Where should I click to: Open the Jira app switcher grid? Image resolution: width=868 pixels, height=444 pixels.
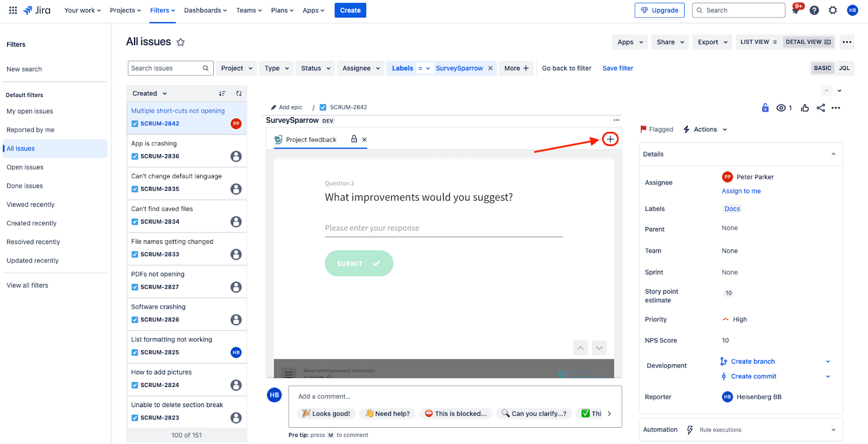[x=13, y=10]
